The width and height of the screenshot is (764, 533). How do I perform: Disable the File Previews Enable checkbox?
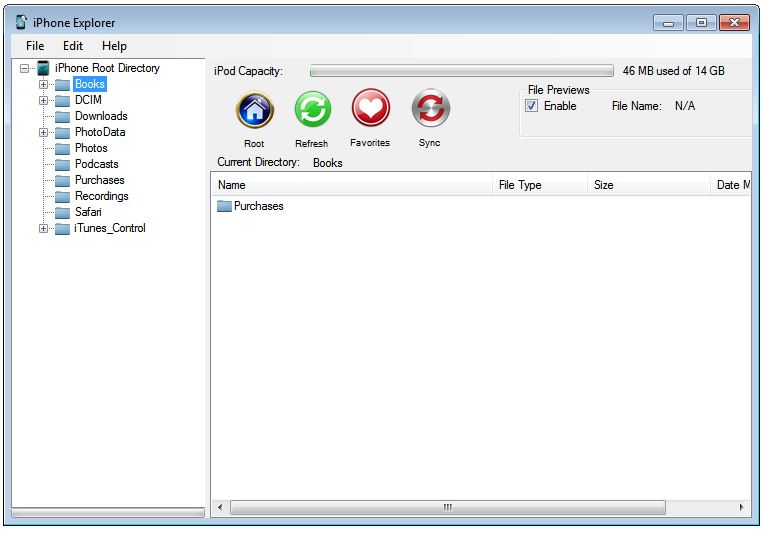click(x=532, y=106)
